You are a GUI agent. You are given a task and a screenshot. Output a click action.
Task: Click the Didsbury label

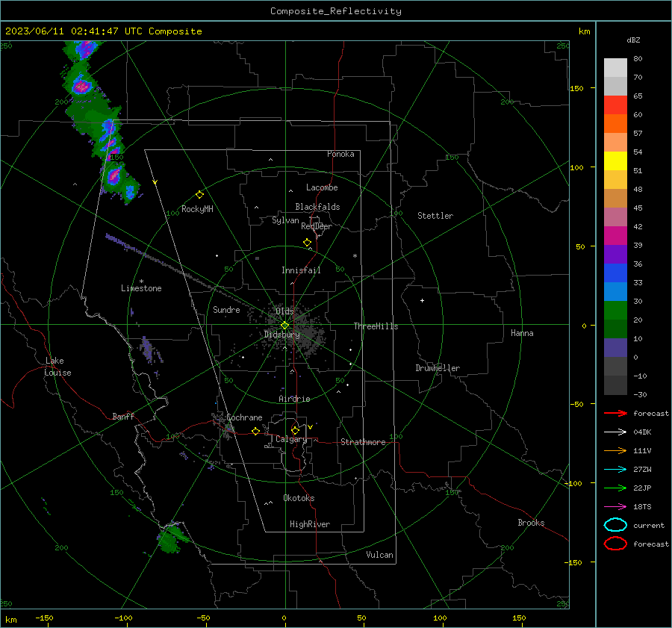click(281, 335)
